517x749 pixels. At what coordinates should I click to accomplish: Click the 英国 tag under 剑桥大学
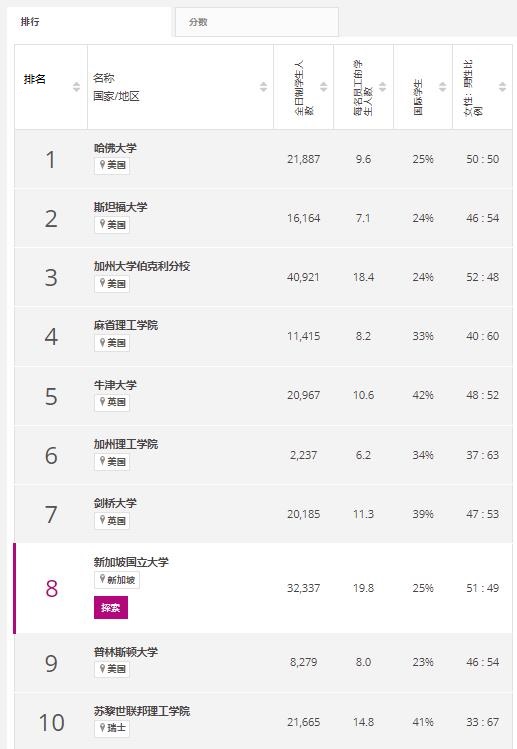click(112, 521)
